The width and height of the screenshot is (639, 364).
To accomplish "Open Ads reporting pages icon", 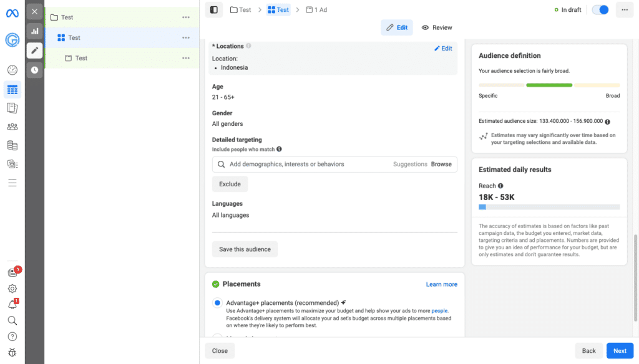I will 12,108.
